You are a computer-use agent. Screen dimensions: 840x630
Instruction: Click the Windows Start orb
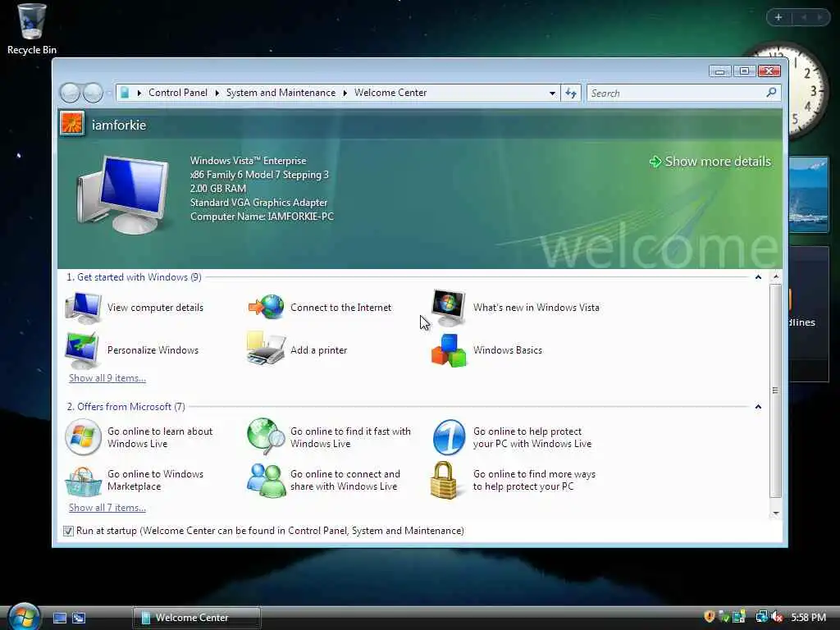coord(24,617)
